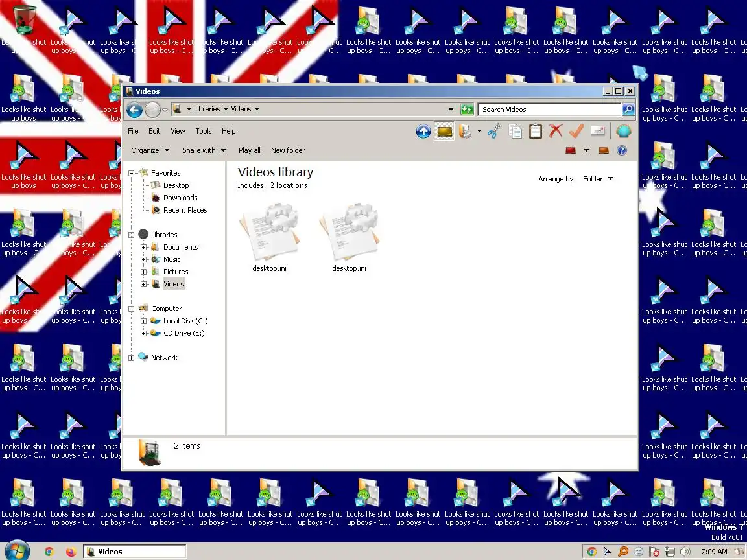Click the blue Up arrow toolbar icon
The width and height of the screenshot is (747, 560).
click(423, 131)
